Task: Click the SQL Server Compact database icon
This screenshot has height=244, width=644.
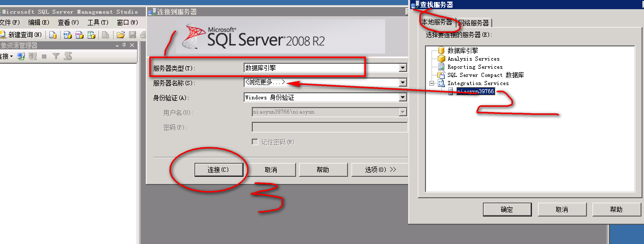Action: 441,75
